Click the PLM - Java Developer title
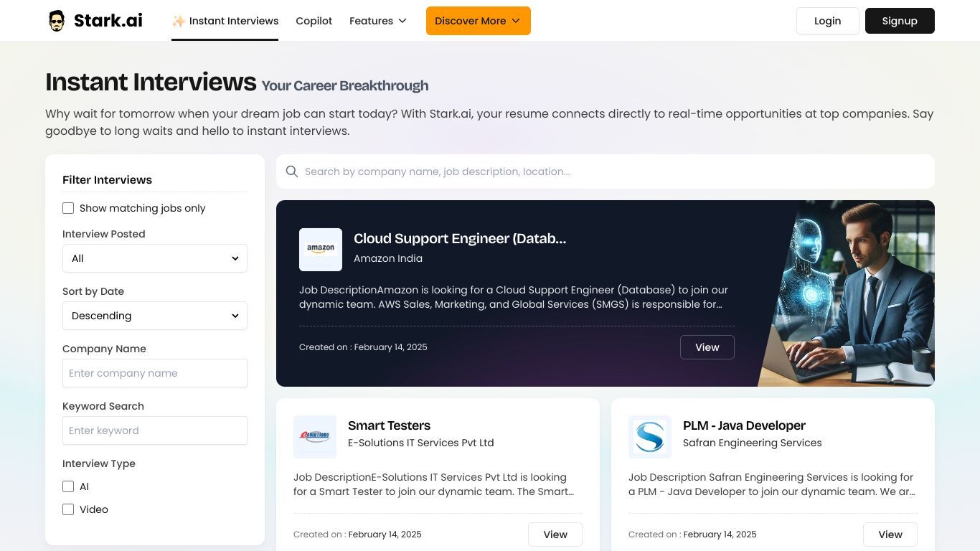Viewport: 980px width, 551px height. (x=744, y=425)
